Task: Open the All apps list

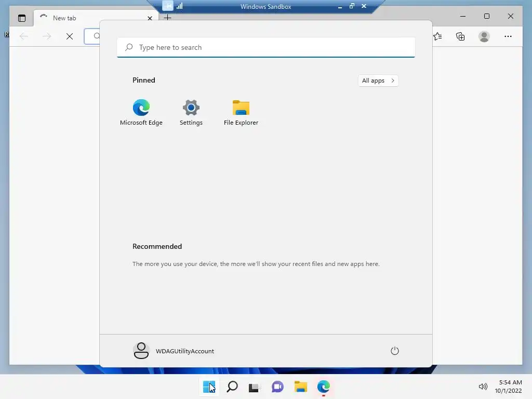Action: pyautogui.click(x=378, y=81)
